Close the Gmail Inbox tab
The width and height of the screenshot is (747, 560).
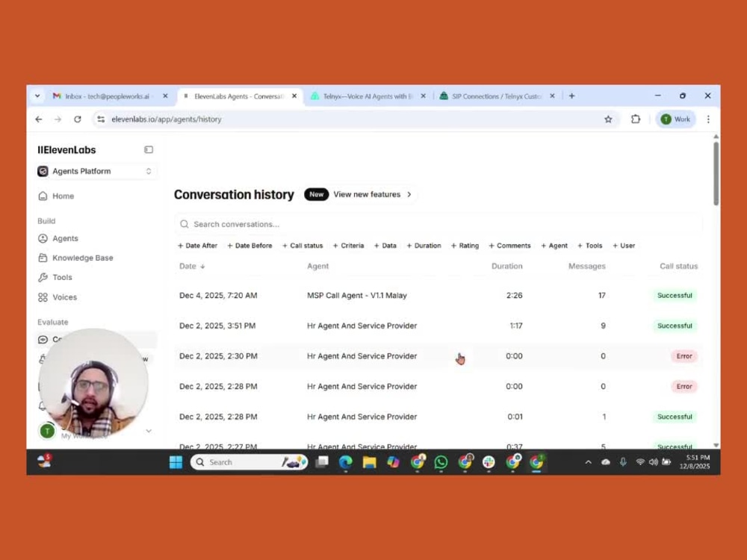[165, 96]
